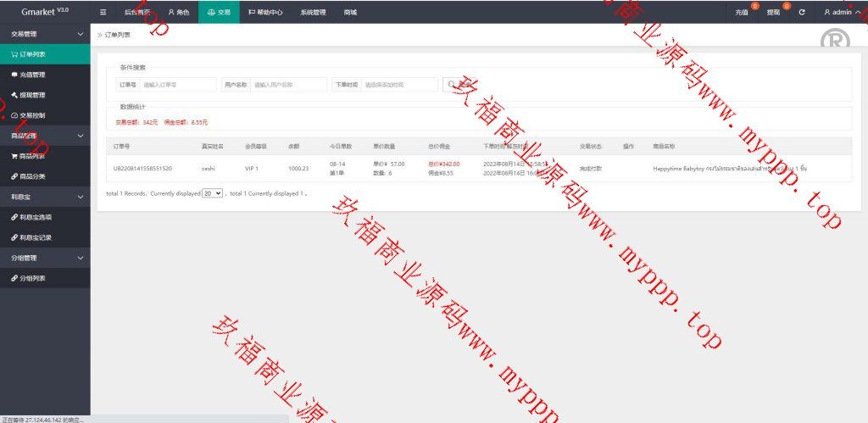Click the refresh icon in the top bar

pyautogui.click(x=802, y=13)
